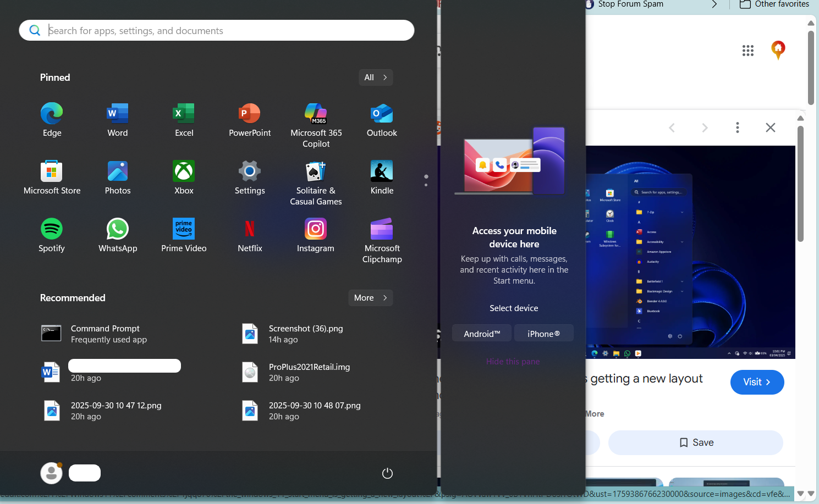Screen dimensions: 819x504
Task: Open Other favorites folder
Action: coord(774,4)
